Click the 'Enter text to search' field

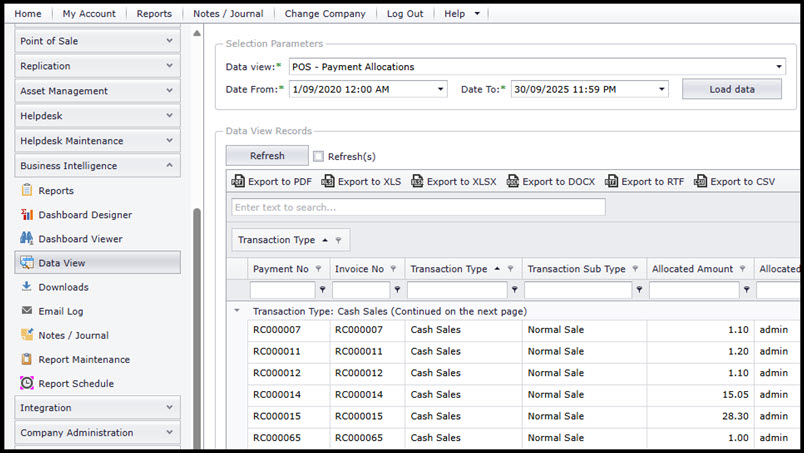click(418, 207)
